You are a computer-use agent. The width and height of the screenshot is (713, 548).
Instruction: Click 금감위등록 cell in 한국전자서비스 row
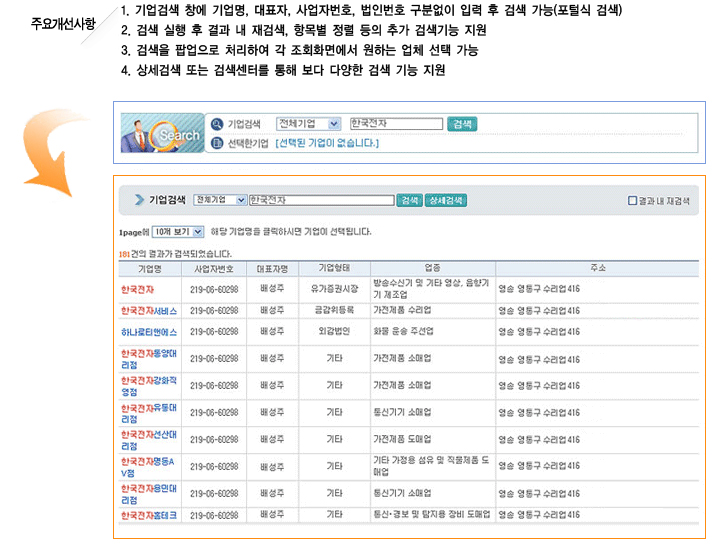[x=334, y=310]
